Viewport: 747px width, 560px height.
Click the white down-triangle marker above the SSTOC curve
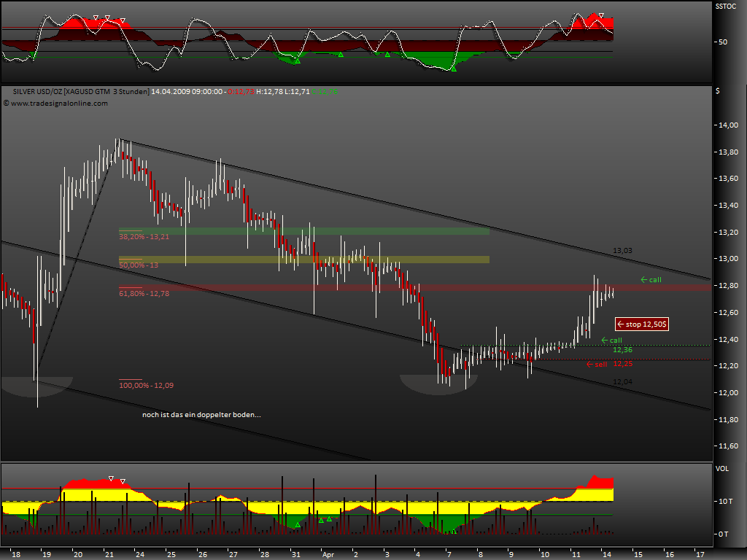(x=96, y=17)
